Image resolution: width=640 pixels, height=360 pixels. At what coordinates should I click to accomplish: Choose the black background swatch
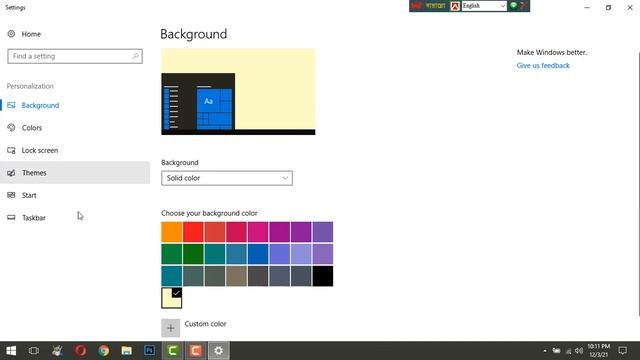coord(323,276)
